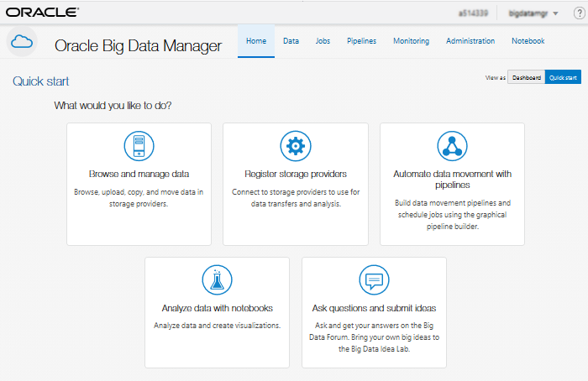Screen dimensions: 588x381
Task: Click the notebooks flask icon
Action: (217, 279)
